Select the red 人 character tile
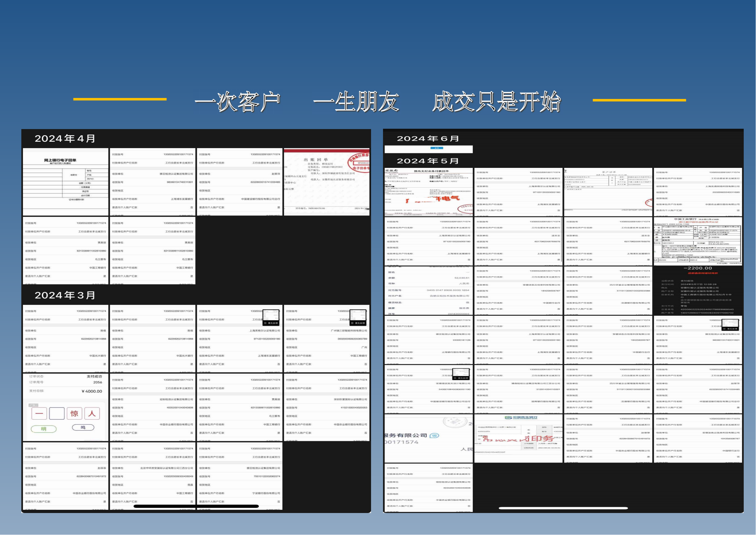 click(x=92, y=413)
